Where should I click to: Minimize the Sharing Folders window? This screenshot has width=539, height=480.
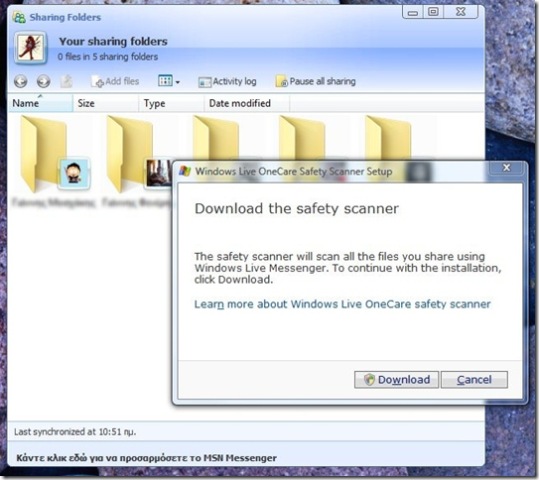click(x=413, y=12)
